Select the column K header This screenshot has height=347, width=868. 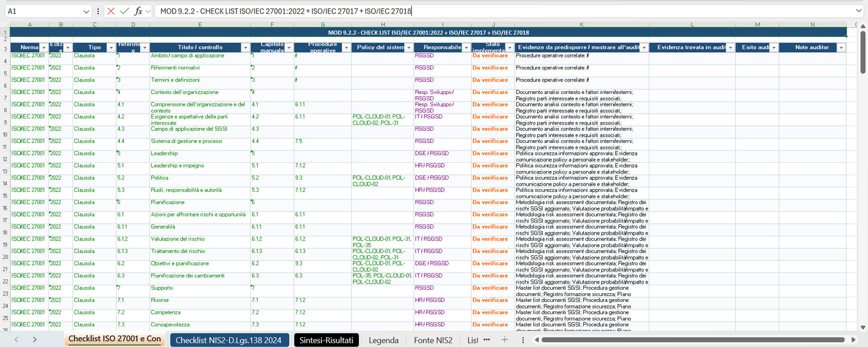582,24
